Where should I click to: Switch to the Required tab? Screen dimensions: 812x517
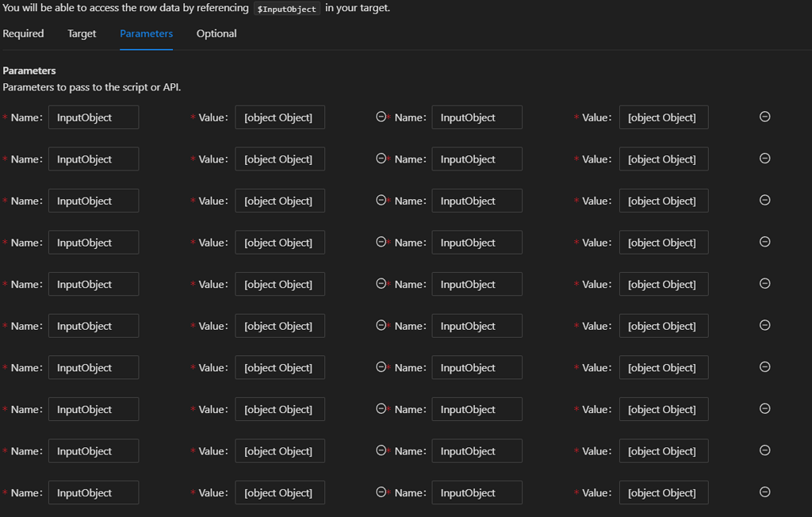[x=23, y=33]
